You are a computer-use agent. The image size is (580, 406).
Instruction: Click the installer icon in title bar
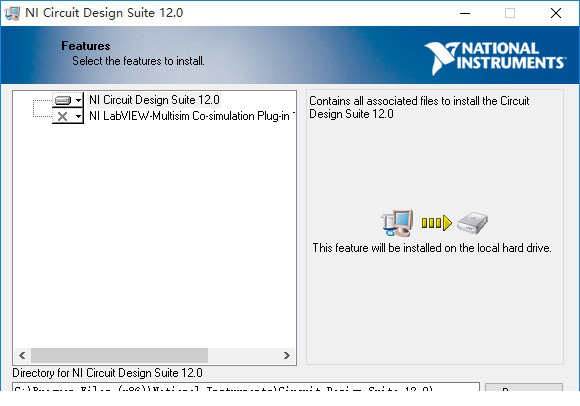[12, 13]
